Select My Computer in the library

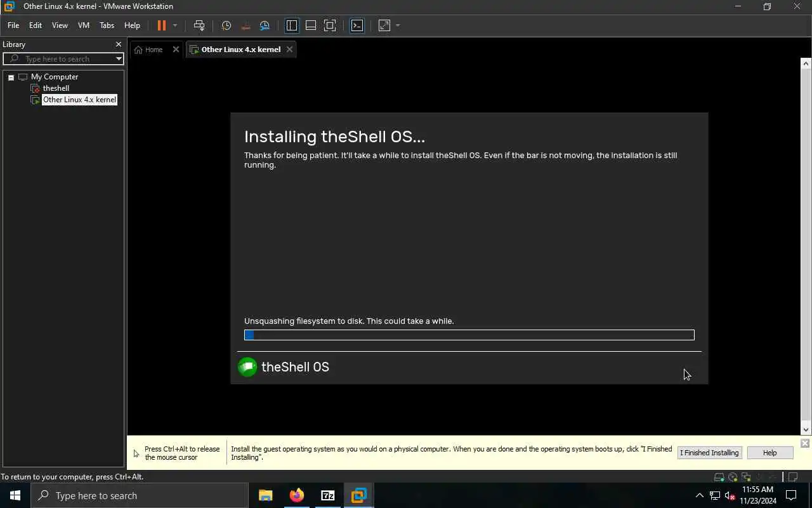pyautogui.click(x=55, y=77)
